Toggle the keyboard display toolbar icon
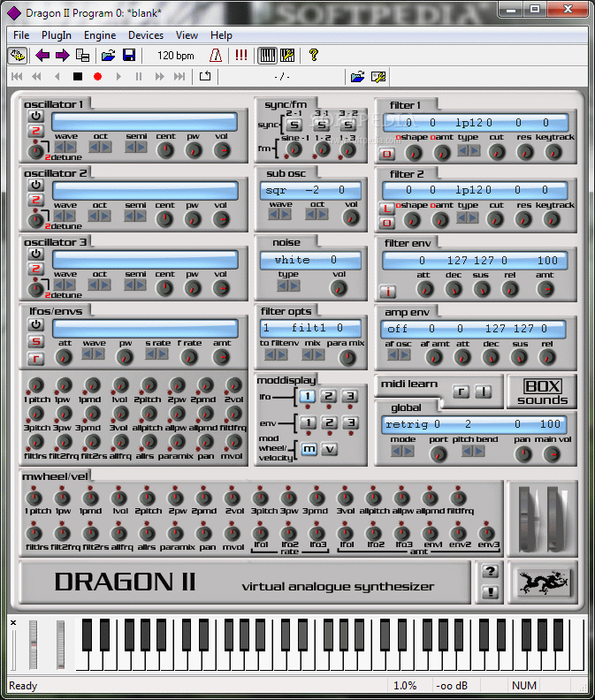Screen dimensions: 595x700 pyautogui.click(x=267, y=56)
